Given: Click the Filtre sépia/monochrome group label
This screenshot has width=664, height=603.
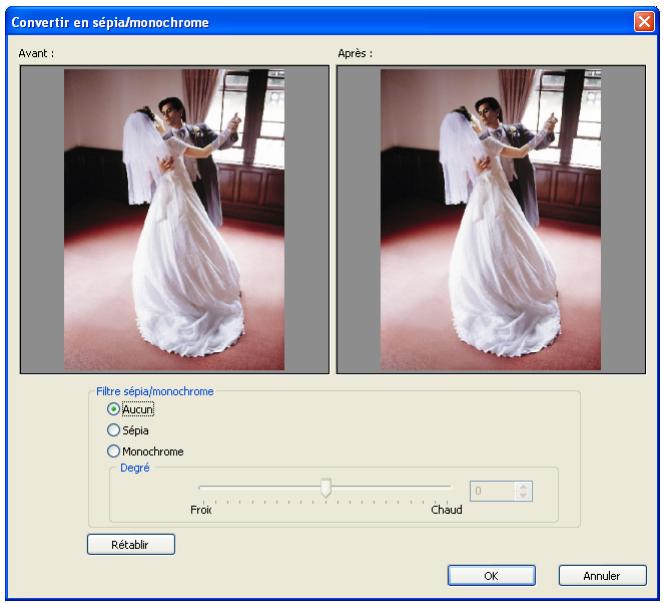Looking at the screenshot, I should tap(155, 392).
